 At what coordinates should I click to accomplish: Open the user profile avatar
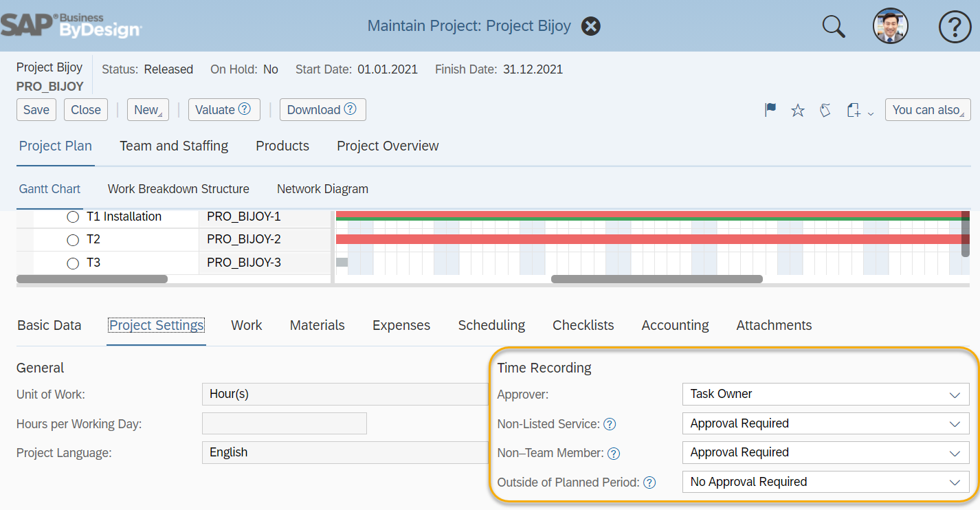(890, 26)
